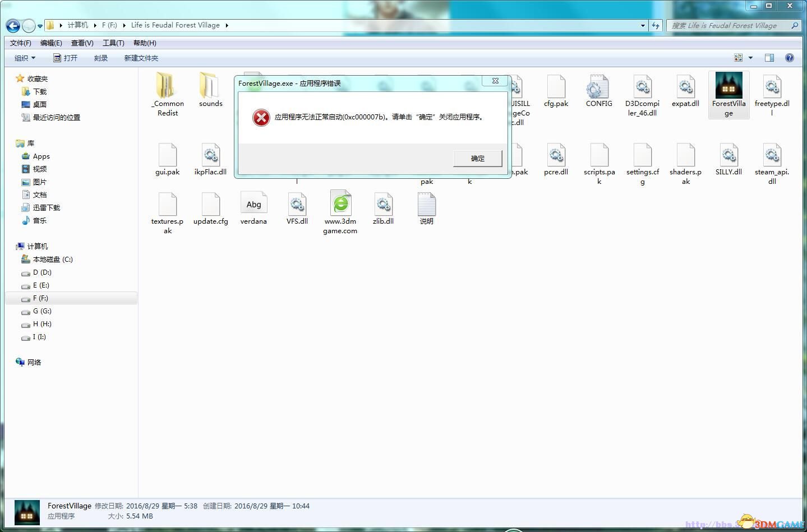Open recent pages dropdown arrow
This screenshot has height=532, width=807.
click(x=40, y=26)
